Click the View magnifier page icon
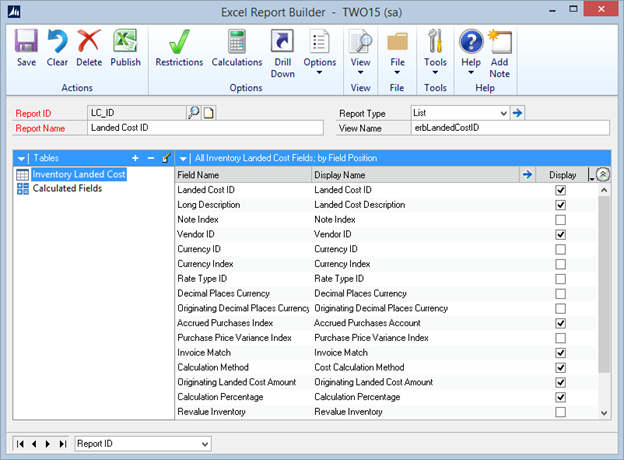 (x=360, y=41)
